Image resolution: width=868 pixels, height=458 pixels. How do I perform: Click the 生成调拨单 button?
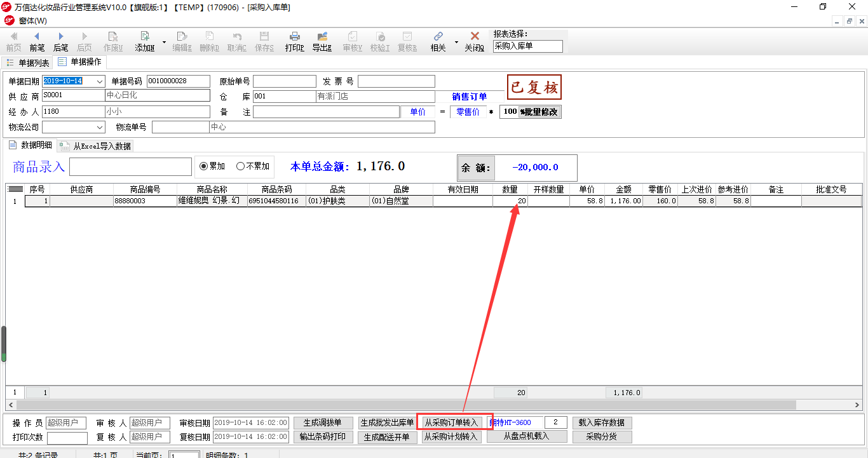pos(323,423)
